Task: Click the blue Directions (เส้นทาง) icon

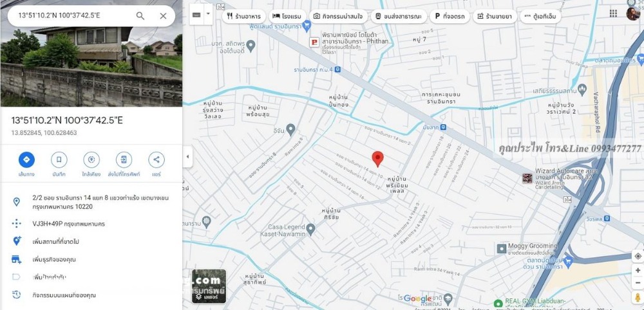Action: pyautogui.click(x=26, y=160)
